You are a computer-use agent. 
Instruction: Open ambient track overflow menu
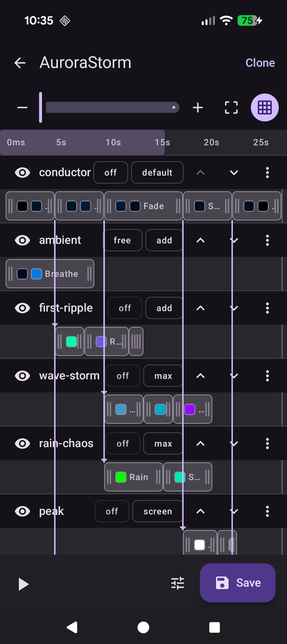(x=267, y=240)
